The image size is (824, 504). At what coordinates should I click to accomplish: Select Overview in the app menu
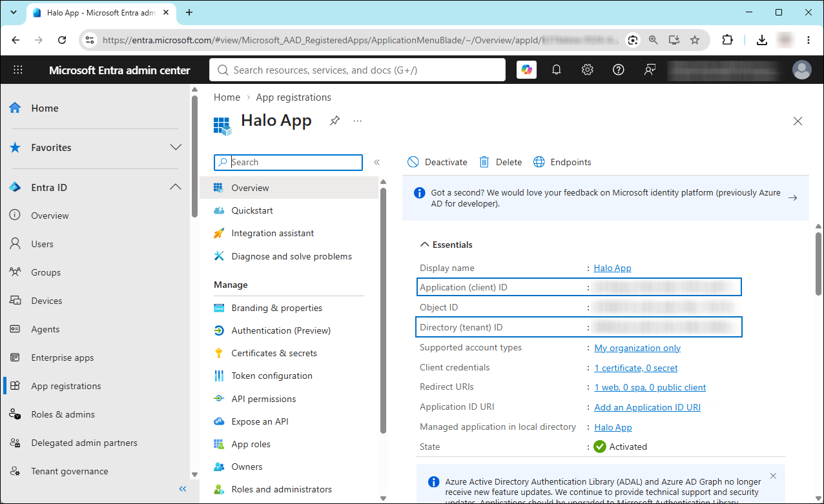pos(289,188)
